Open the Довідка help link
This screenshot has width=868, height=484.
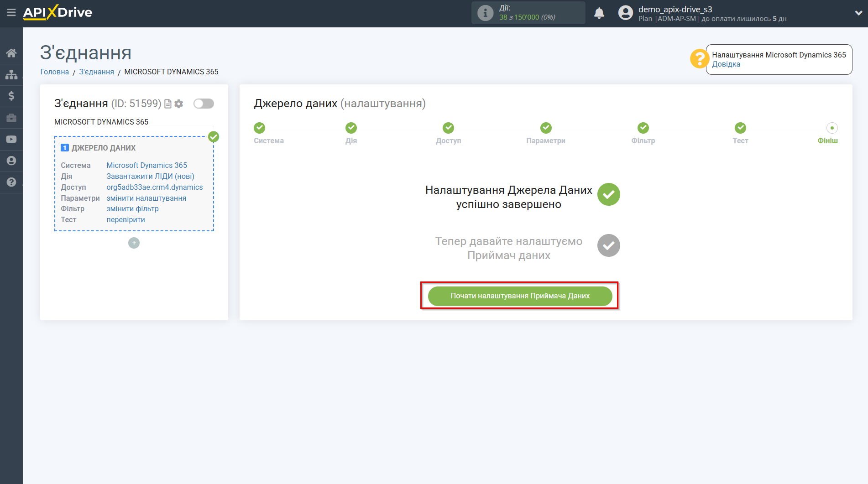point(726,64)
